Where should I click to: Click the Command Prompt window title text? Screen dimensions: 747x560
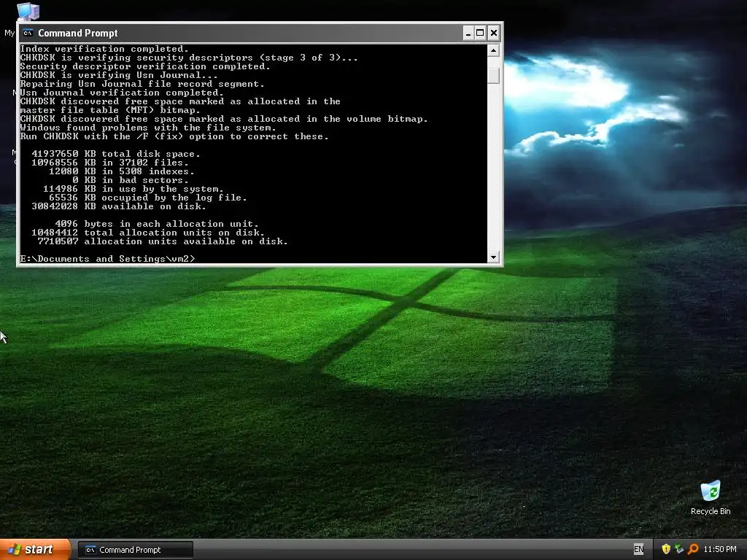click(77, 33)
